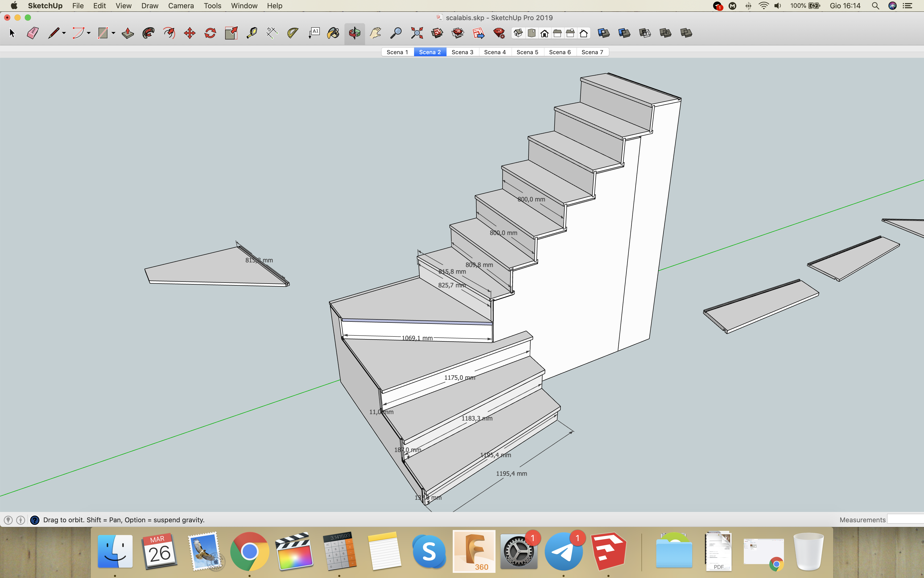Open the Arc tool dropdown arrow
Image resolution: width=924 pixels, height=578 pixels.
click(x=89, y=33)
